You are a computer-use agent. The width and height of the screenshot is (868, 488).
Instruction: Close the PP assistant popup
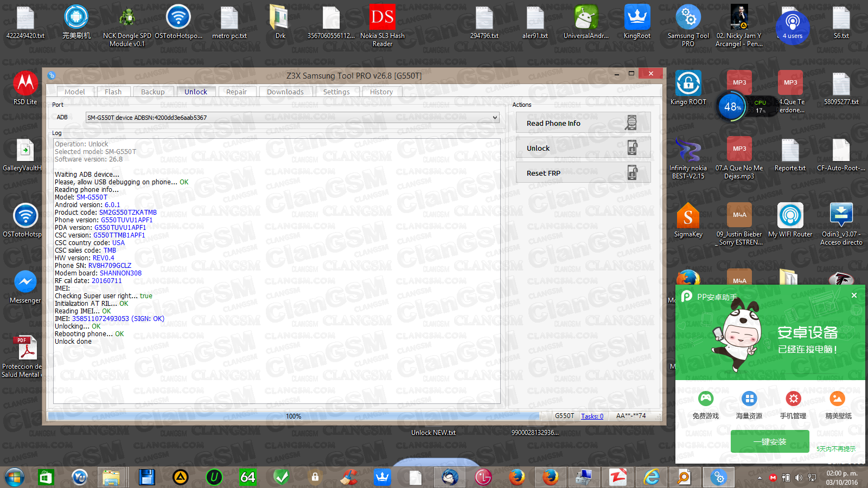pos(854,296)
